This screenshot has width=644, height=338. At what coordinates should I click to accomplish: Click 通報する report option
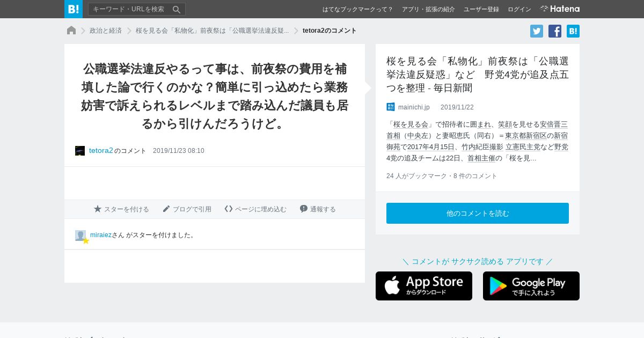318,209
